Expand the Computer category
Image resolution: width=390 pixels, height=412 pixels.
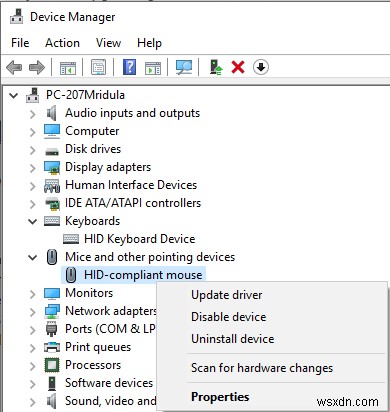(x=32, y=132)
